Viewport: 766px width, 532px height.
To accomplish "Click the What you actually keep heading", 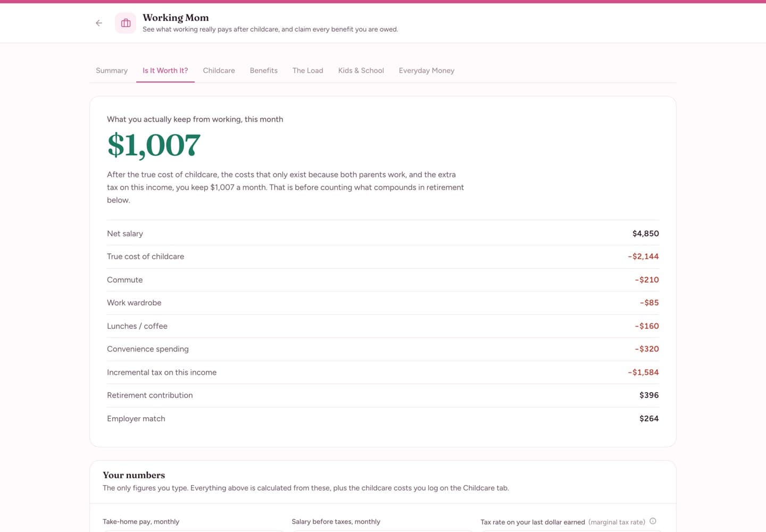I will tap(195, 119).
